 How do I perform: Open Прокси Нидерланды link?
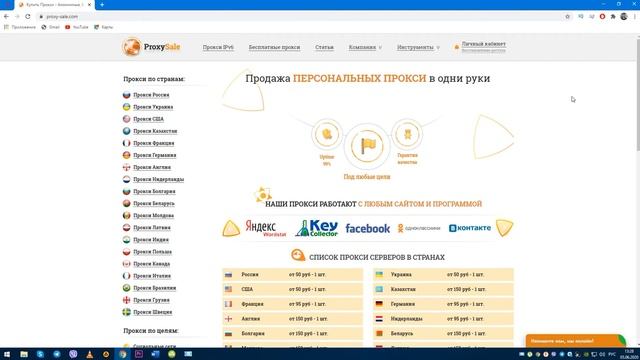[158, 180]
